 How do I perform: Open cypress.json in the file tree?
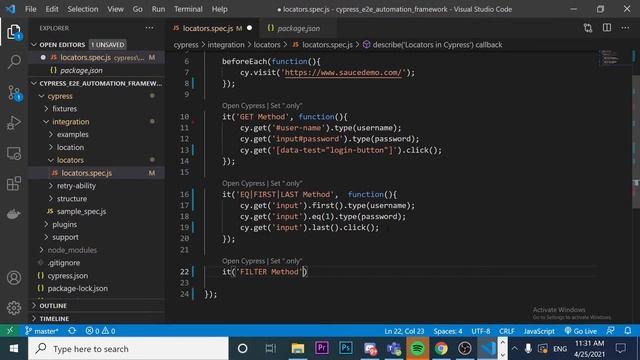(x=96, y=276)
